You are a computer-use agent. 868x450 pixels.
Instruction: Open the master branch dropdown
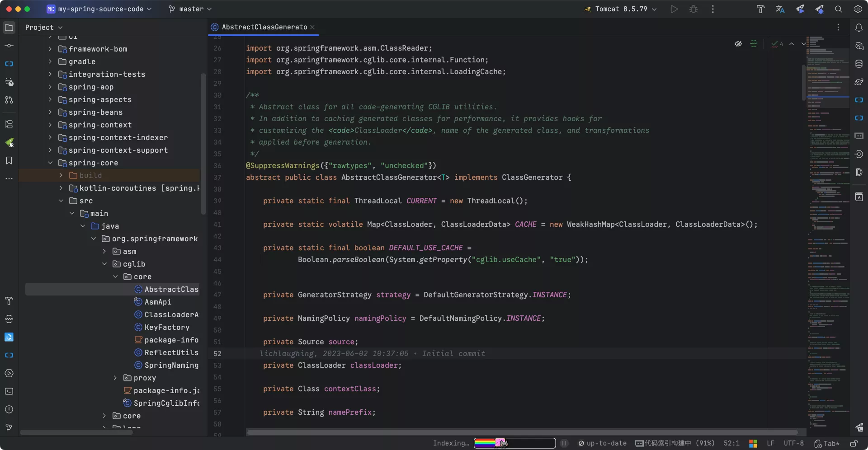click(190, 9)
